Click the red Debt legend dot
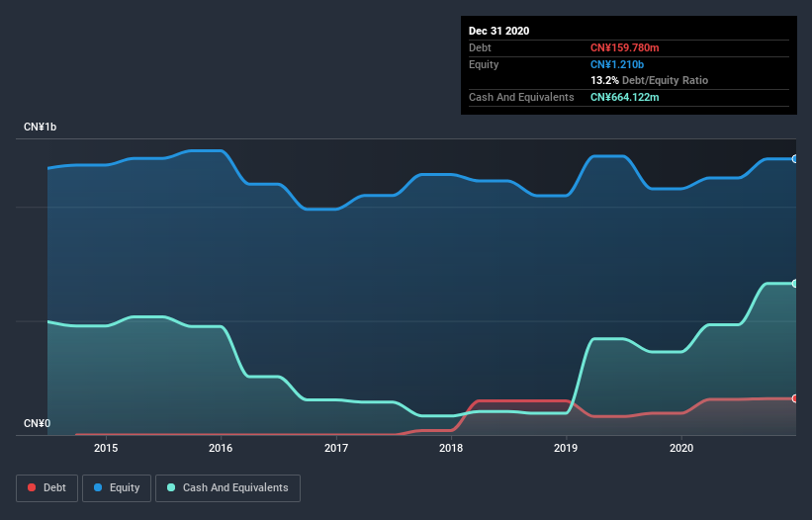The width and height of the screenshot is (812, 520). [x=32, y=487]
